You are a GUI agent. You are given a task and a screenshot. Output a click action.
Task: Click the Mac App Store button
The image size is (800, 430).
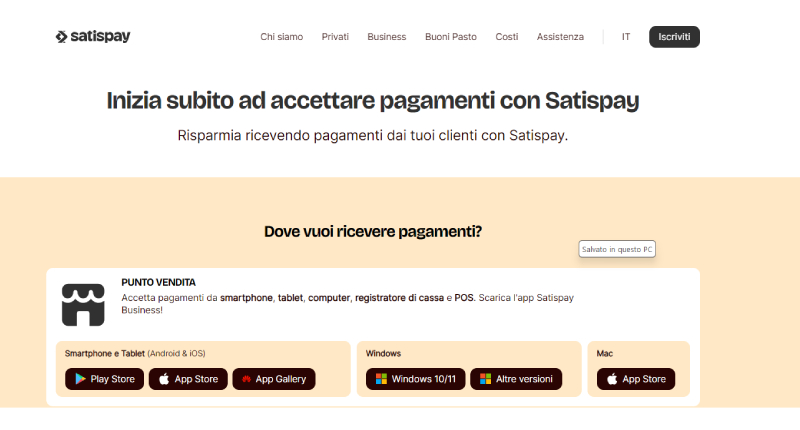click(x=636, y=379)
